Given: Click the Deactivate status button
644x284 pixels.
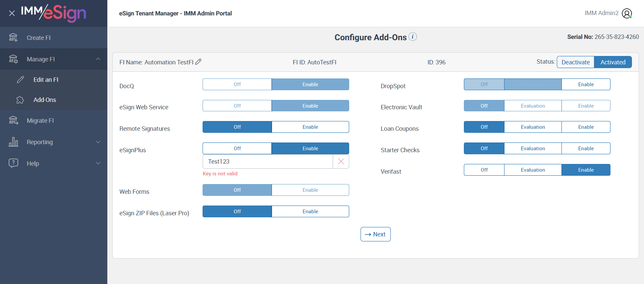Looking at the screenshot, I should 575,62.
